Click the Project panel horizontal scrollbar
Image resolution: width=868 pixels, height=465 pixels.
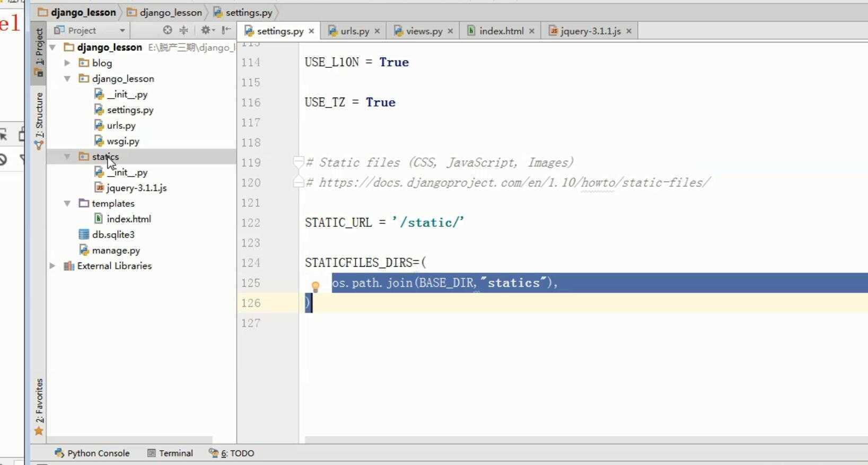click(x=130, y=440)
